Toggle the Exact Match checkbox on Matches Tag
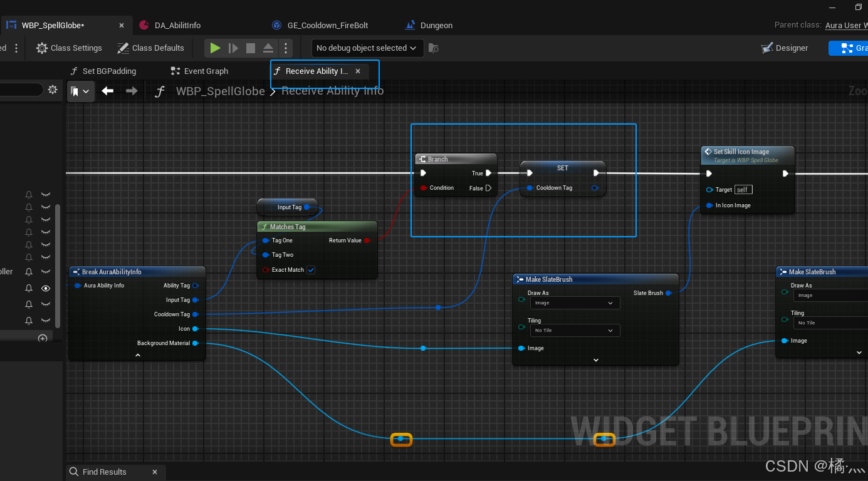Screen dimensions: 868x481 311,270
